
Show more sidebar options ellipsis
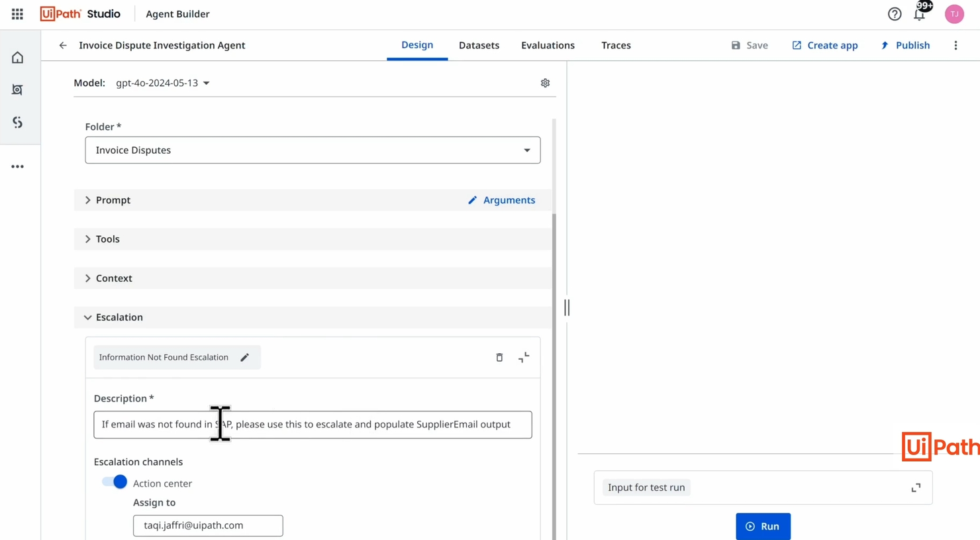(x=18, y=166)
